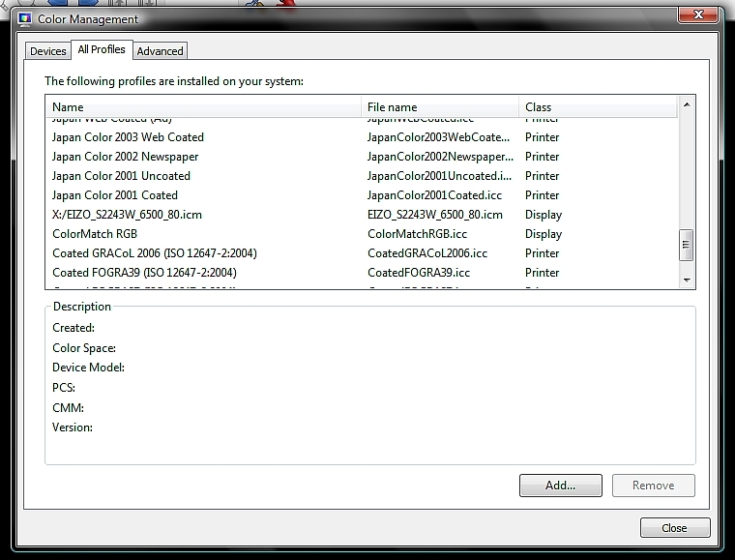Select X:/EIZO_S2243W_6500_80.icm profile row
735x560 pixels.
362,215
